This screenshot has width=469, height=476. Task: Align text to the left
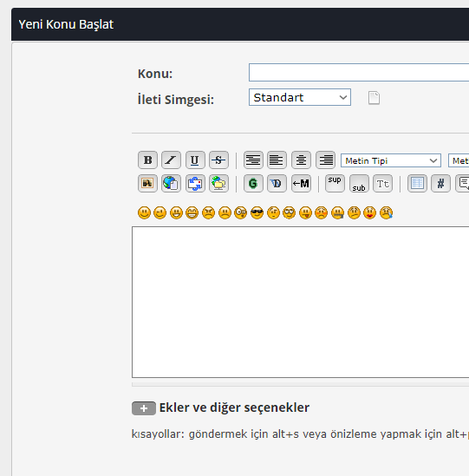point(277,160)
